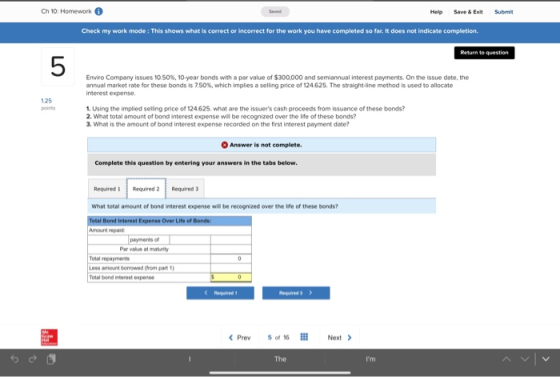Click the red 'Answer is not complete' error icon

(x=224, y=145)
